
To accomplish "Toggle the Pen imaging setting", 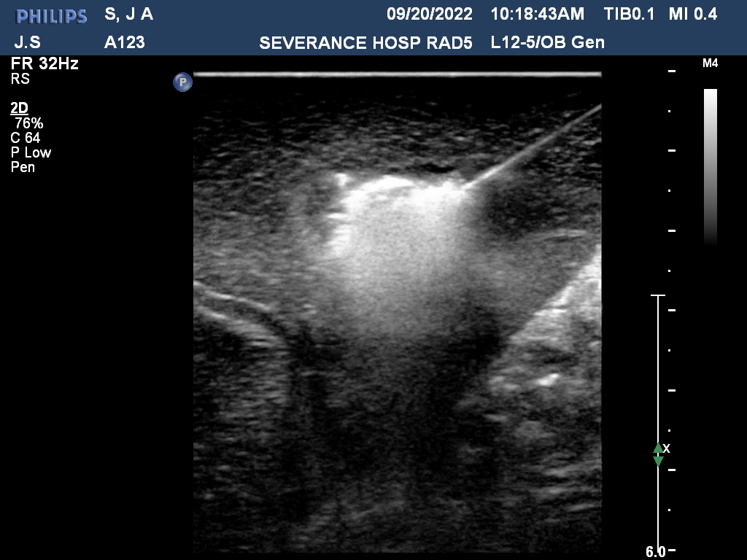I will [23, 167].
